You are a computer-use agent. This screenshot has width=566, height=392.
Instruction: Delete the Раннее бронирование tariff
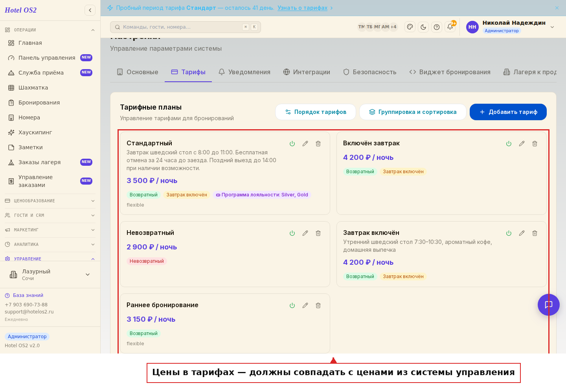click(x=318, y=306)
